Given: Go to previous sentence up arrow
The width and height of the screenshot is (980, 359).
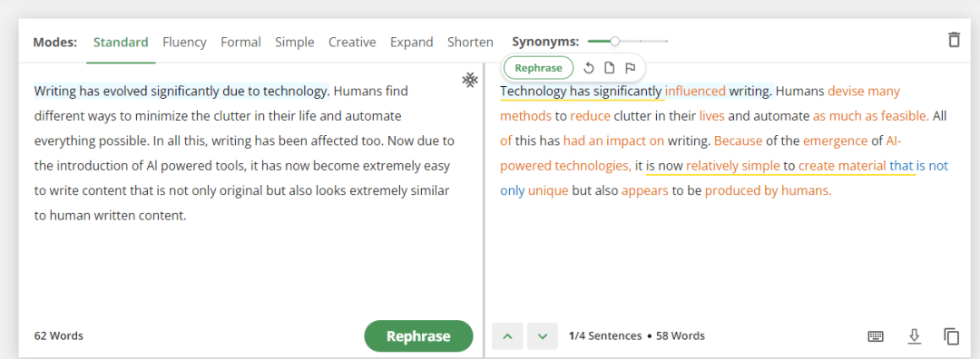Looking at the screenshot, I should click(507, 336).
